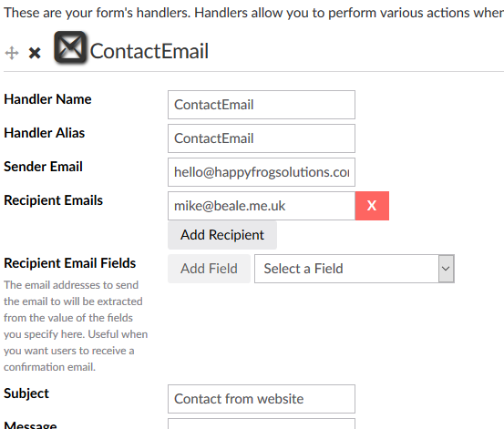Click into the Recipient Emails text box
504x429 pixels.
(262, 206)
